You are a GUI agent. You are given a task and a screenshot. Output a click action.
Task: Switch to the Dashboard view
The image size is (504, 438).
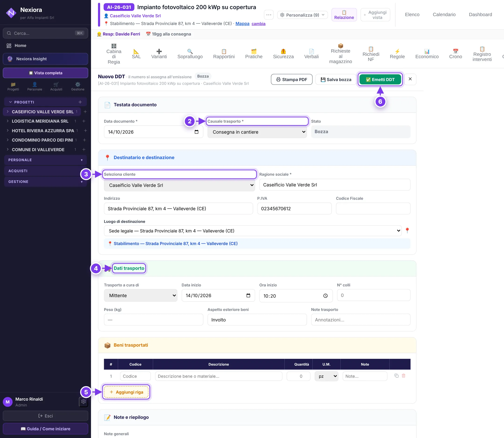(480, 14)
